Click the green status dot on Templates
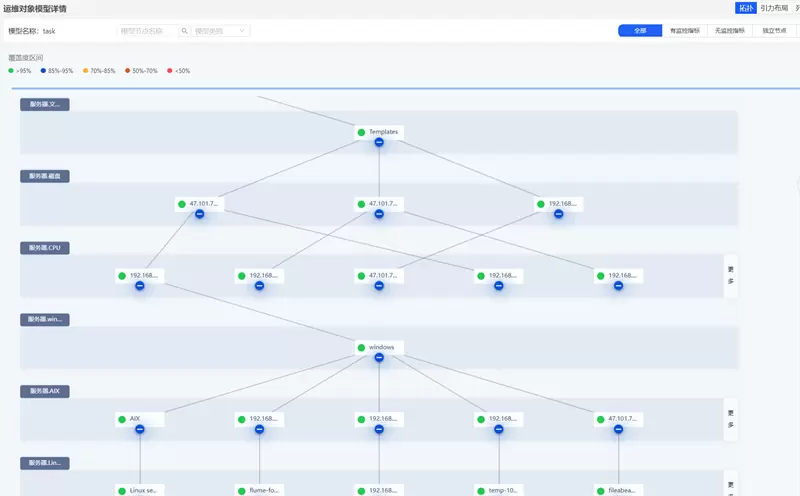This screenshot has height=496, width=800. (362, 132)
